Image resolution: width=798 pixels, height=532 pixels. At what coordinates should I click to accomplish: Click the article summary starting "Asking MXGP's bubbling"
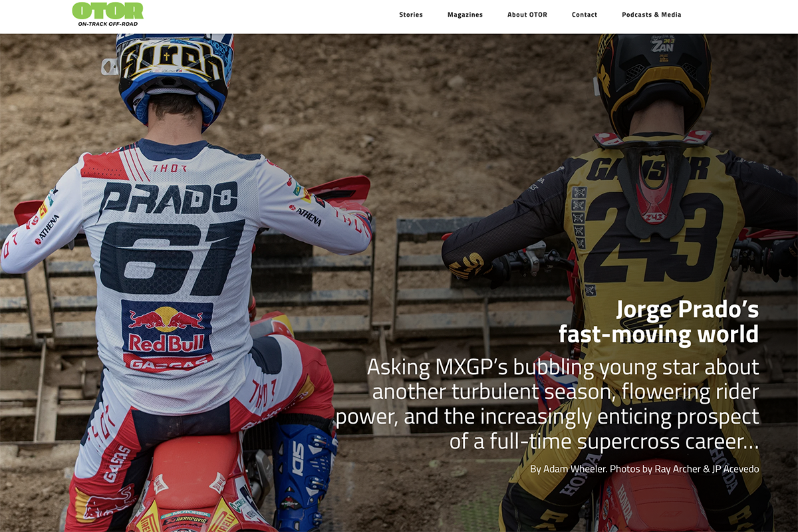pos(547,404)
